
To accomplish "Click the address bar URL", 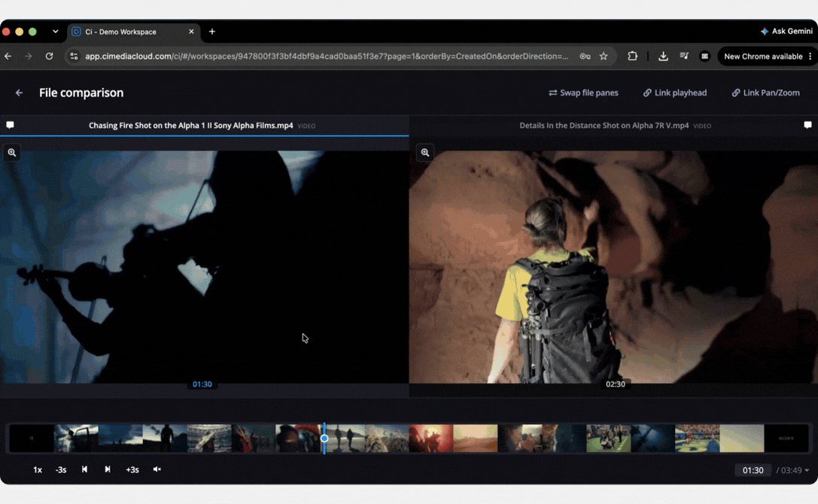I will pyautogui.click(x=327, y=56).
